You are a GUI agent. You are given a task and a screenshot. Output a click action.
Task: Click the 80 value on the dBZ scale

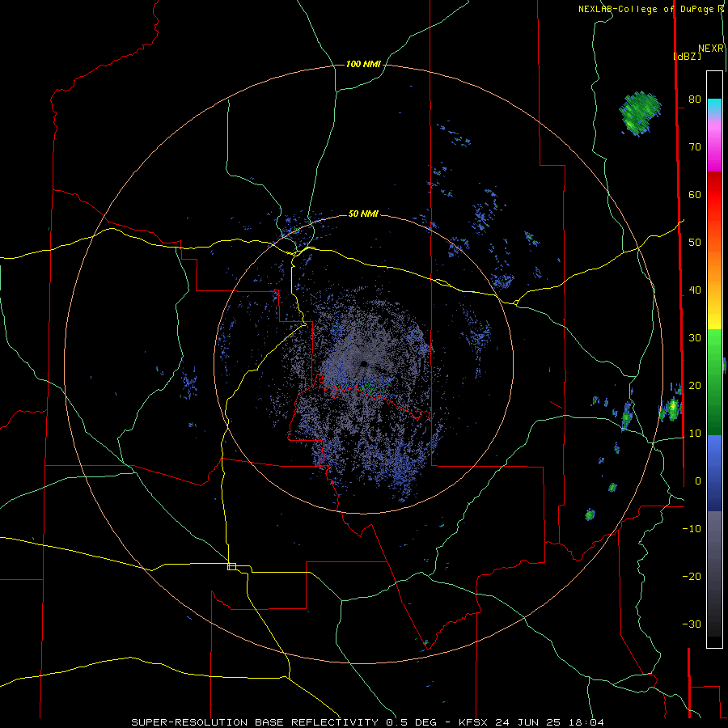pos(695,99)
